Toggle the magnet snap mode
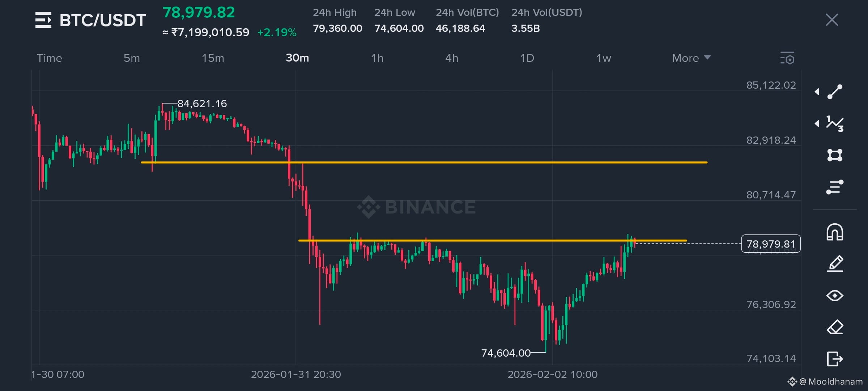The width and height of the screenshot is (868, 391). [x=835, y=232]
